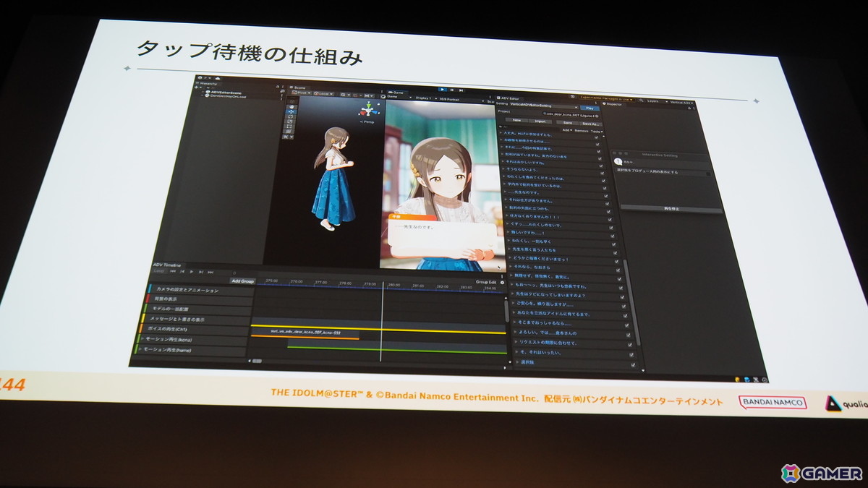Open the Local orientation dropdown
Image resolution: width=868 pixels, height=488 pixels.
tap(324, 94)
